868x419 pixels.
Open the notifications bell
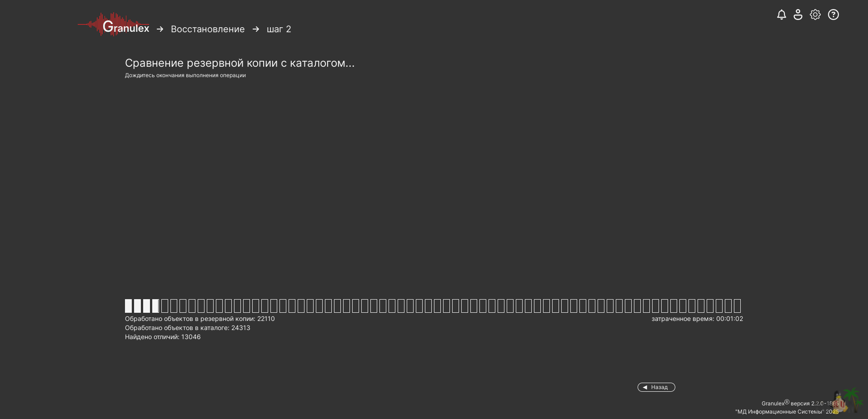pyautogui.click(x=781, y=15)
